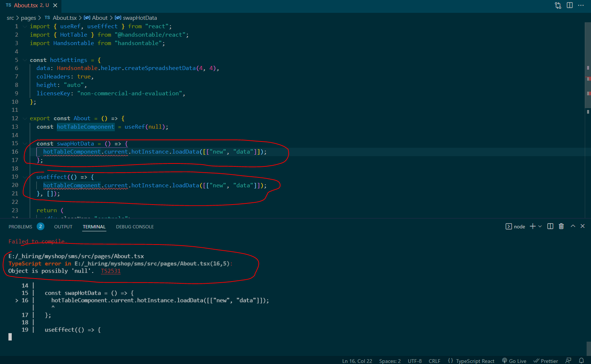
Task: Switch to the DEBUG CONSOLE tab
Action: [135, 227]
